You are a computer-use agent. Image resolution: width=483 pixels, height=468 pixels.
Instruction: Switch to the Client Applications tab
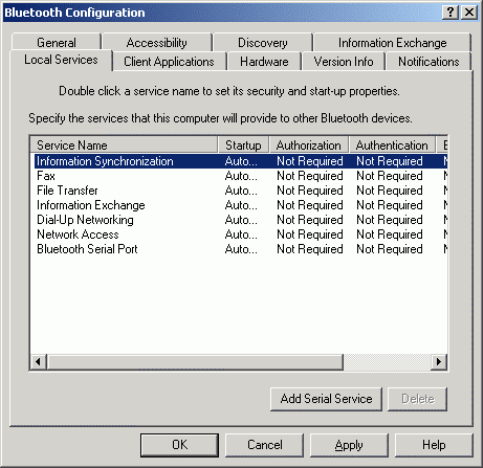coord(169,61)
